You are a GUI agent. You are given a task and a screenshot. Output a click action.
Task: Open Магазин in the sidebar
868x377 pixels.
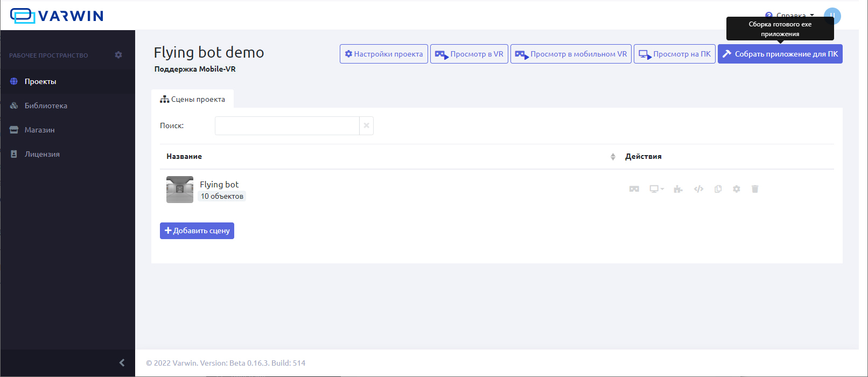(67, 130)
